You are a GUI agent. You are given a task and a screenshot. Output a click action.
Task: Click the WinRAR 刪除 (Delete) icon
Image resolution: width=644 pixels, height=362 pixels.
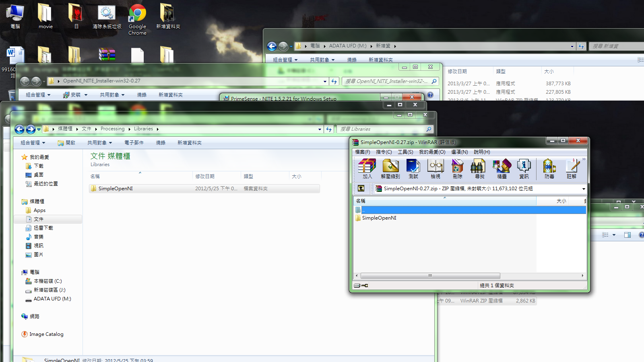[458, 169]
